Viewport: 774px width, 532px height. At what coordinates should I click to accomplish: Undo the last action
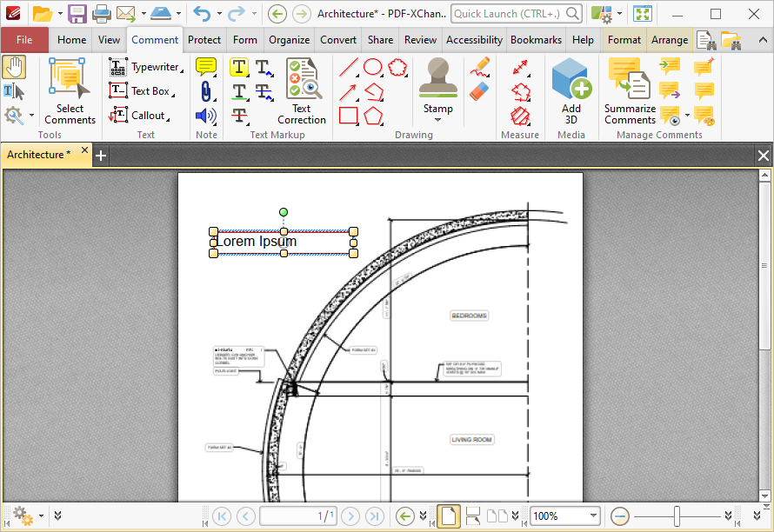(x=202, y=14)
